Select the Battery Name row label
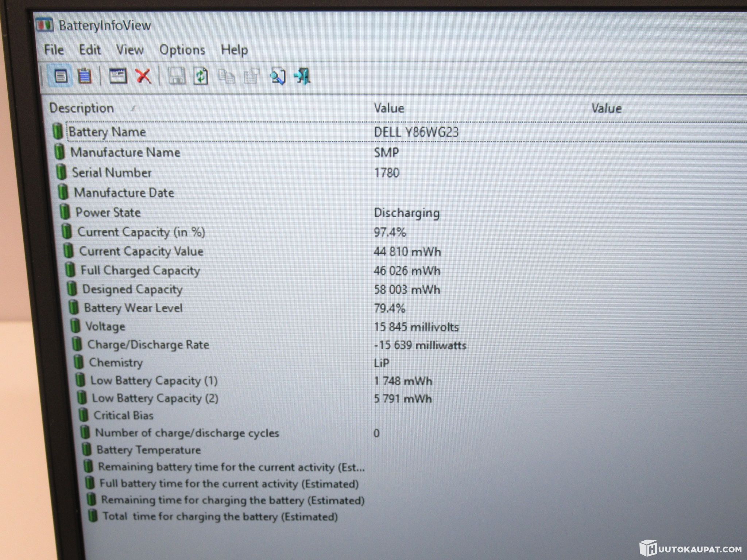The height and width of the screenshot is (560, 747). pyautogui.click(x=107, y=132)
